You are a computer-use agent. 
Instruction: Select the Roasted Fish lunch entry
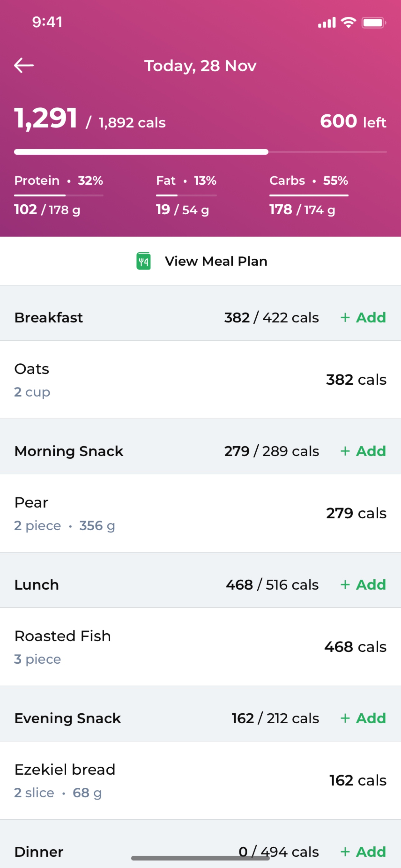(200, 646)
